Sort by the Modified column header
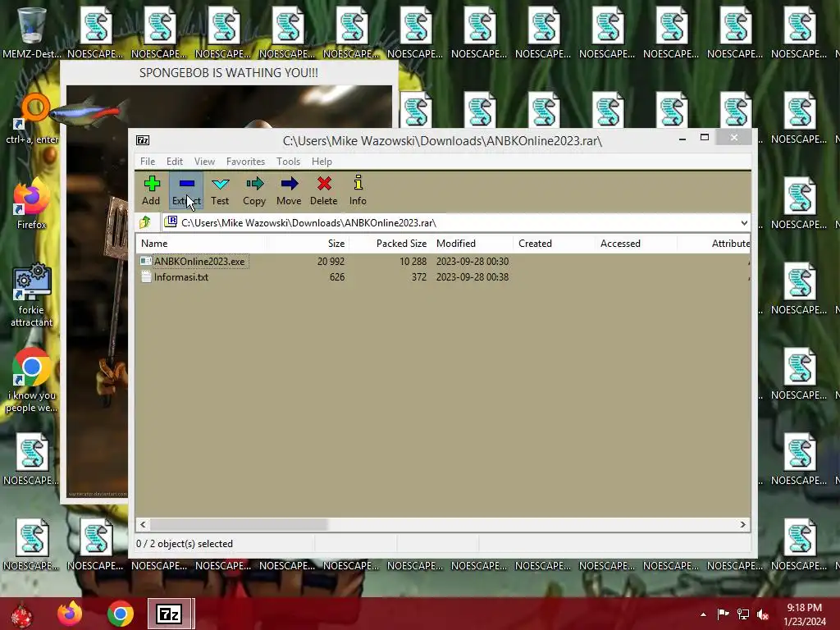Image resolution: width=840 pixels, height=630 pixels. (x=472, y=243)
